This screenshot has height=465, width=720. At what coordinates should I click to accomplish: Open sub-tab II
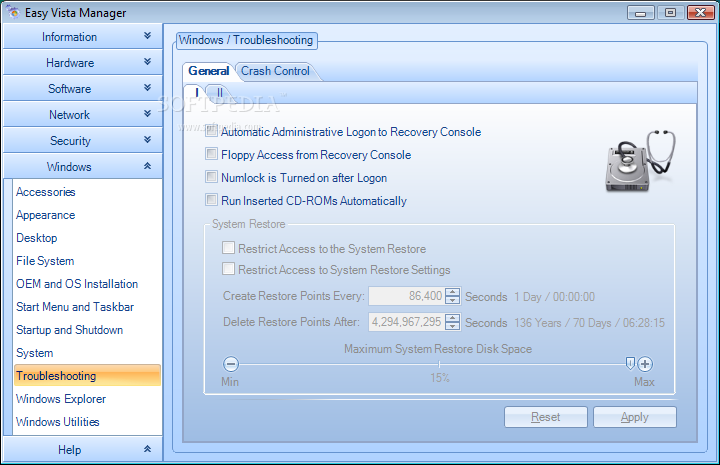[x=219, y=92]
